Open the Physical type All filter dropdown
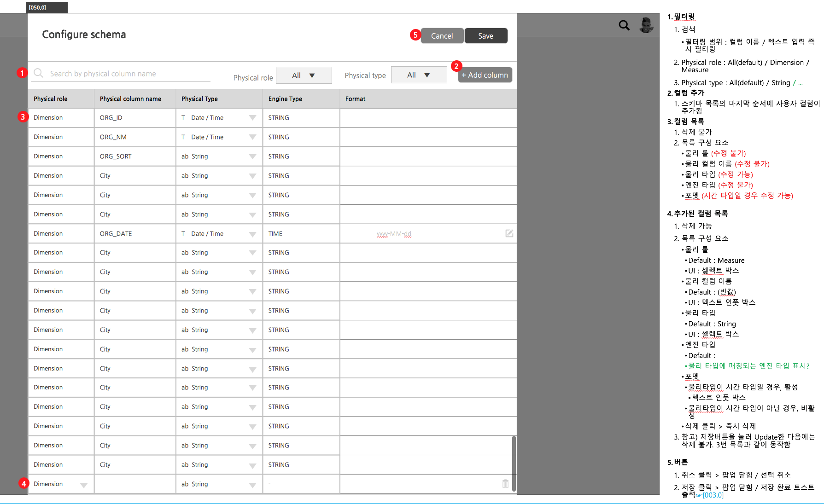 coord(419,75)
